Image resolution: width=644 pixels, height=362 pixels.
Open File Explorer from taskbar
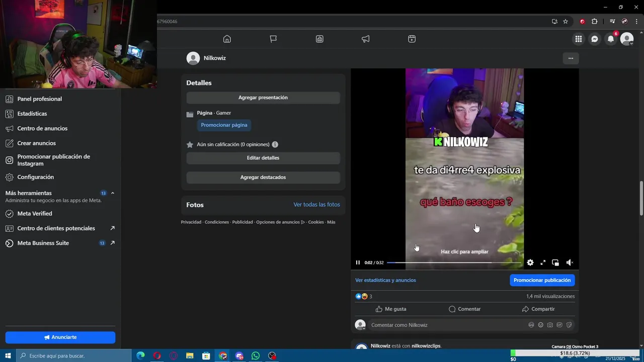190,356
